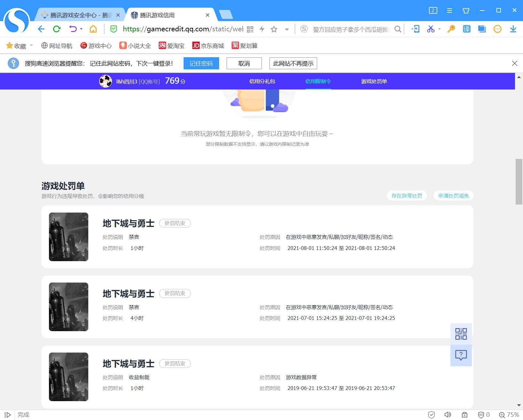Open 小说大全 bookmark
The width and height of the screenshot is (523, 420).
(x=135, y=46)
